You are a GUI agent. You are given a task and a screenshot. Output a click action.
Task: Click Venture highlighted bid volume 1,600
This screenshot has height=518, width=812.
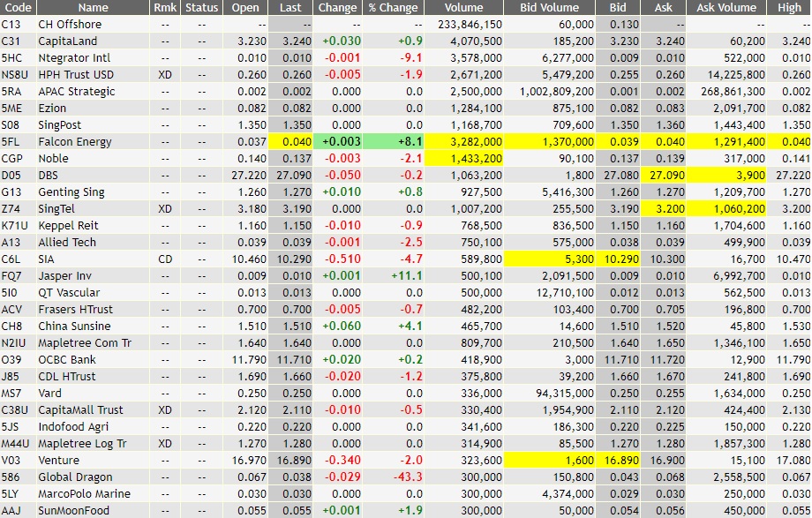coord(550,460)
